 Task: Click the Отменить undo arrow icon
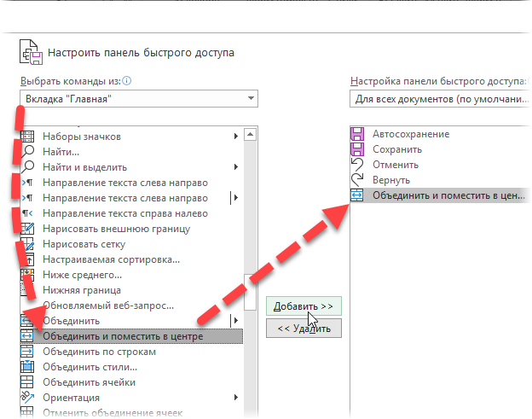[357, 165]
